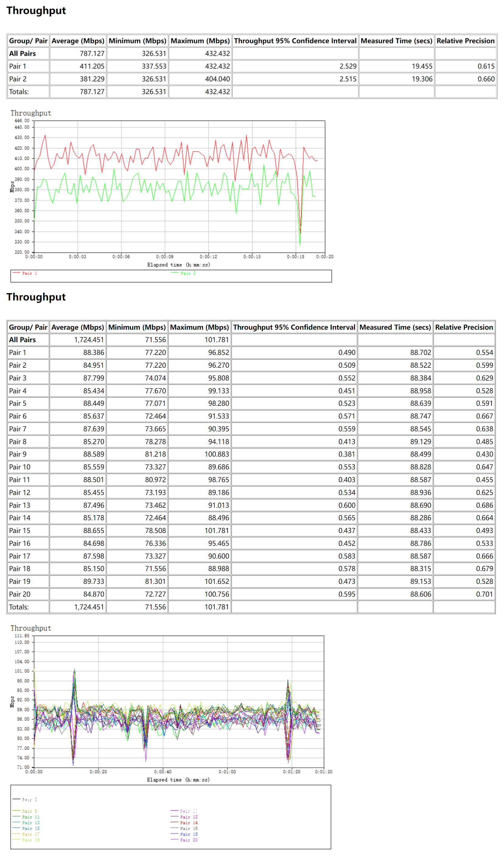504x856 pixels.
Task: Click confidence interval value 2.529
Action: tap(295, 66)
